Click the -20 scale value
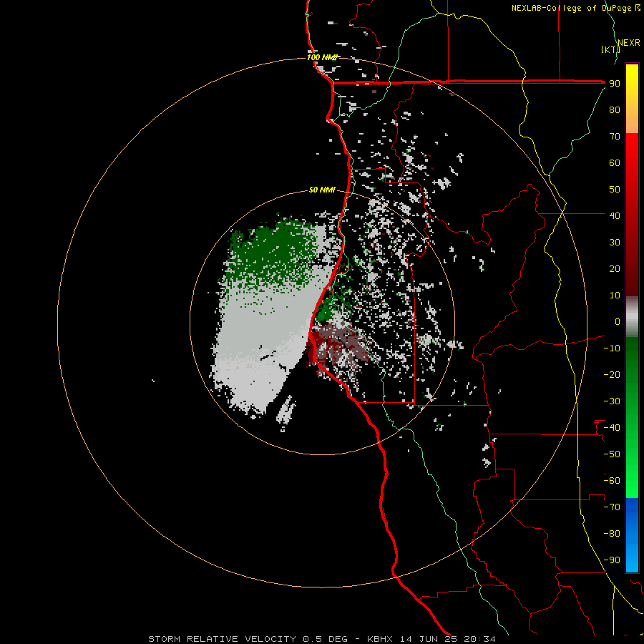Viewport: 644px width, 644px height. click(612, 375)
